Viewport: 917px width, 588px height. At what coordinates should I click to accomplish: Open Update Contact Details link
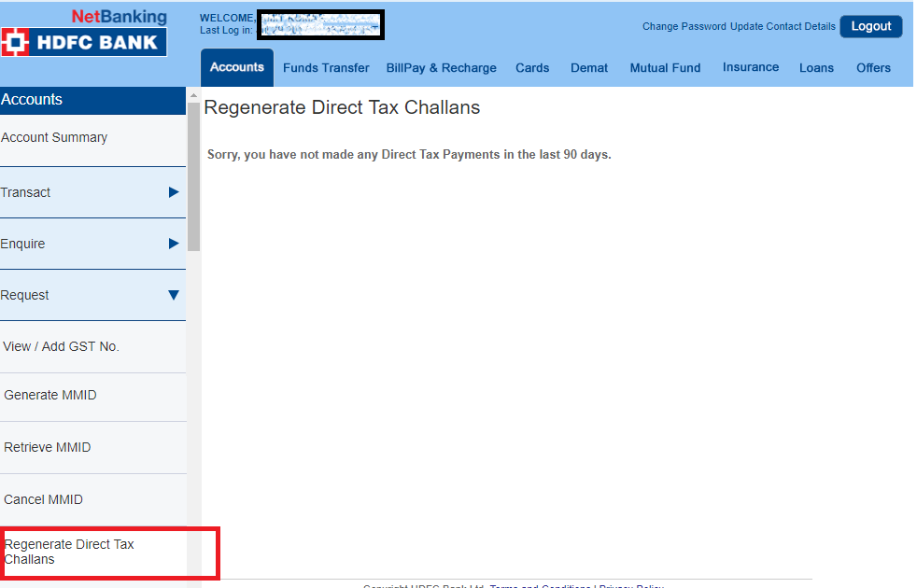pos(783,26)
